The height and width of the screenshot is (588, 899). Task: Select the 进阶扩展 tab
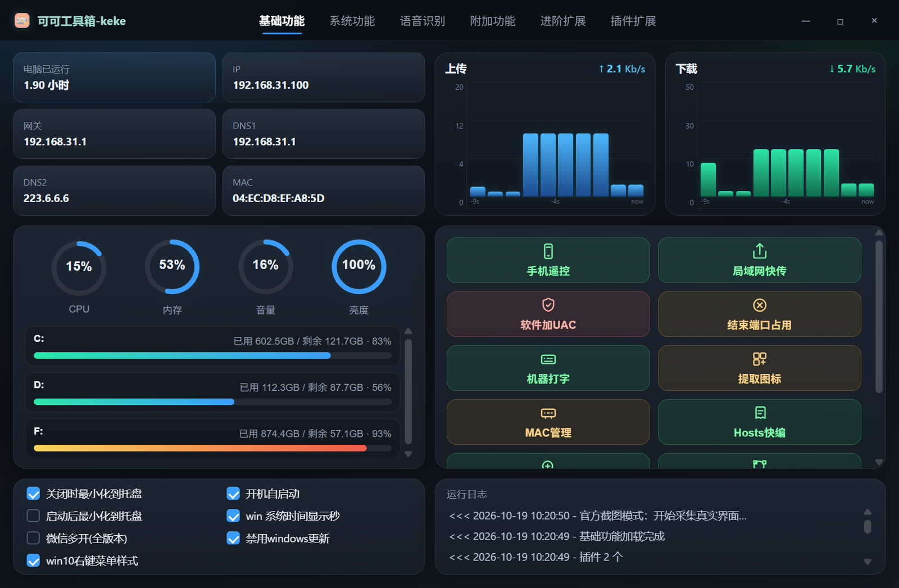tap(563, 21)
